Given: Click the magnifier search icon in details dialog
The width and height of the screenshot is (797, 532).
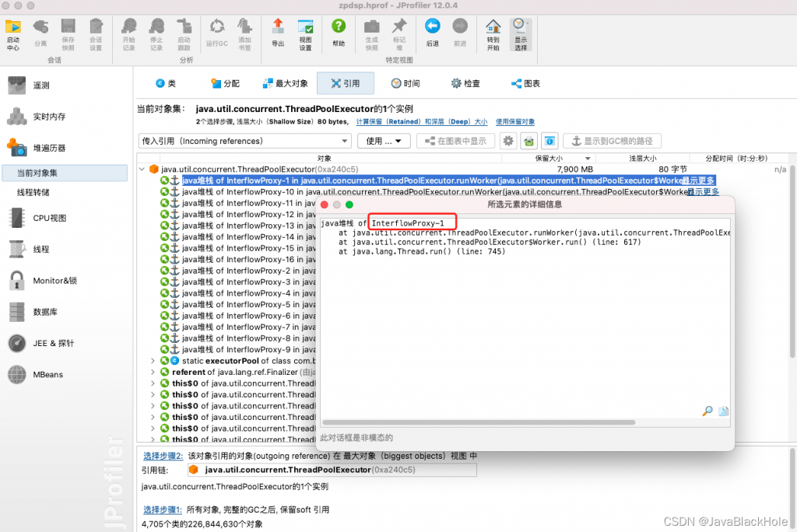Looking at the screenshot, I should (707, 411).
